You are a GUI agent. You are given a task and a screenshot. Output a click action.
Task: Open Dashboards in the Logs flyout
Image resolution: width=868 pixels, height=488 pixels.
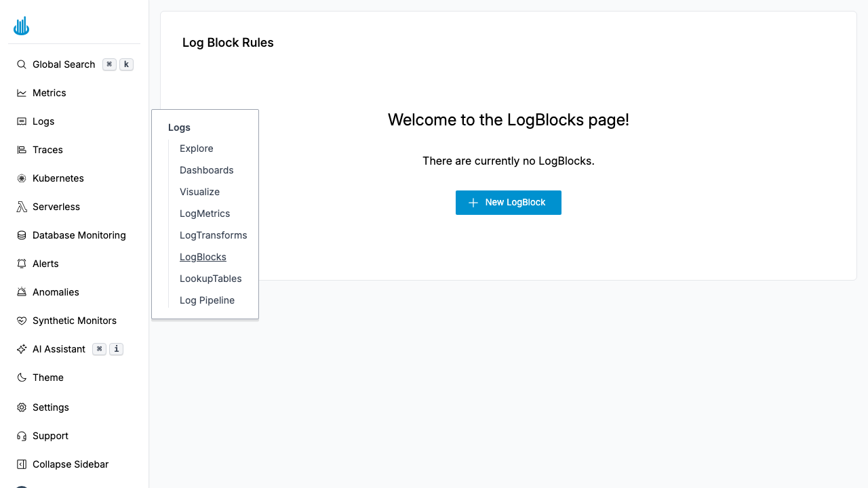click(206, 170)
